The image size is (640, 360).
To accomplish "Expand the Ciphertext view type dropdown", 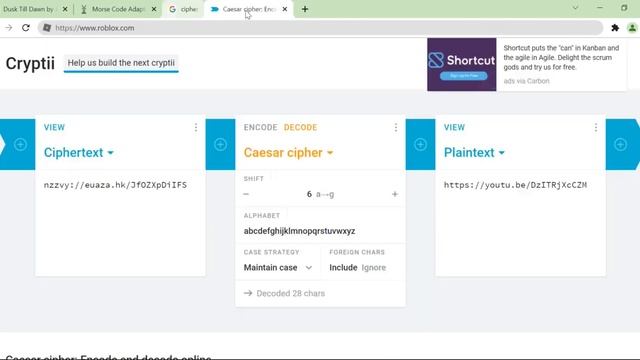I will 79,153.
